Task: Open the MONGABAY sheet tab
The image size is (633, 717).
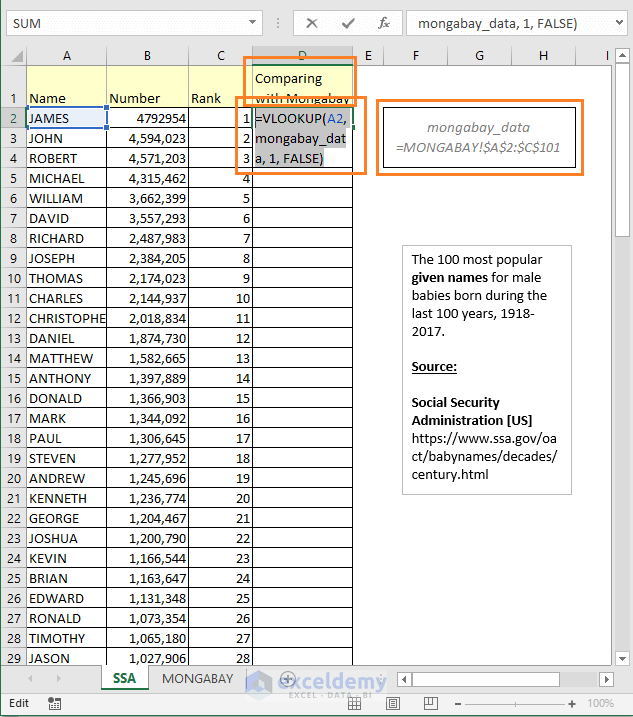Action: [198, 679]
